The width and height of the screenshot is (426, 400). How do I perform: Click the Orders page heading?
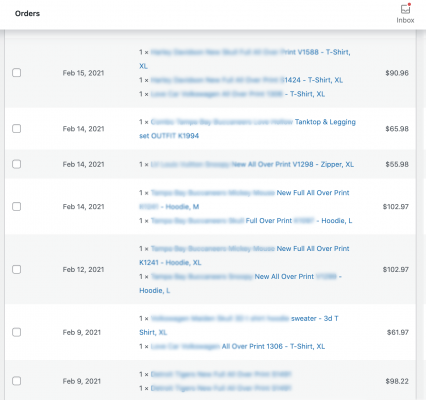click(x=27, y=13)
